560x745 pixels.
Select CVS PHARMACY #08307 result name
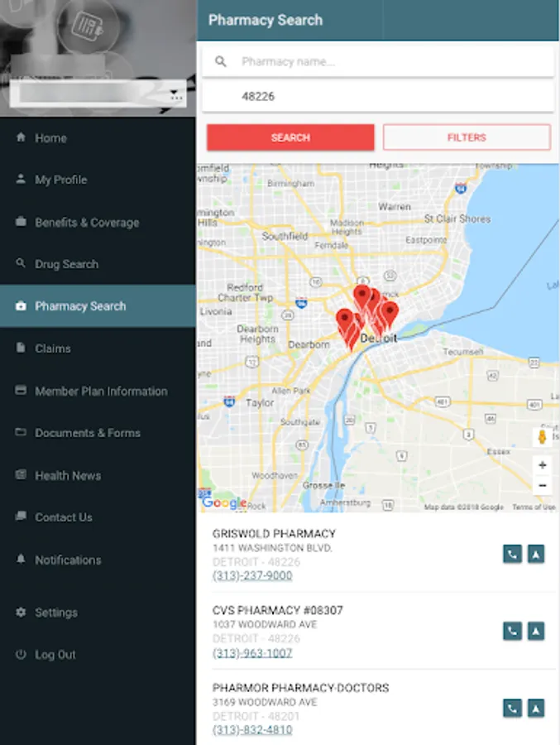[277, 610]
